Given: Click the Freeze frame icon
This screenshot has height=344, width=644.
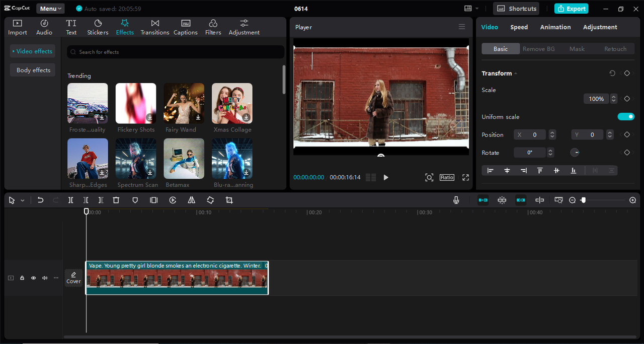Looking at the screenshot, I should click(x=153, y=200).
